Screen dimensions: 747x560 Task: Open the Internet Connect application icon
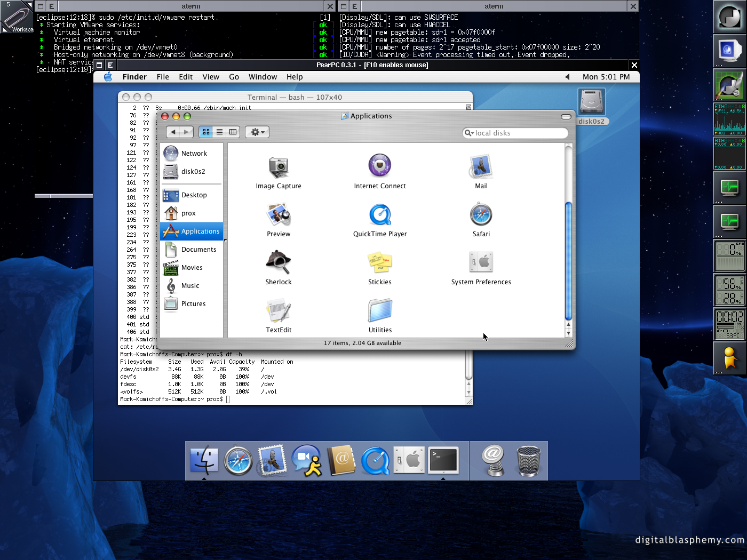point(380,166)
